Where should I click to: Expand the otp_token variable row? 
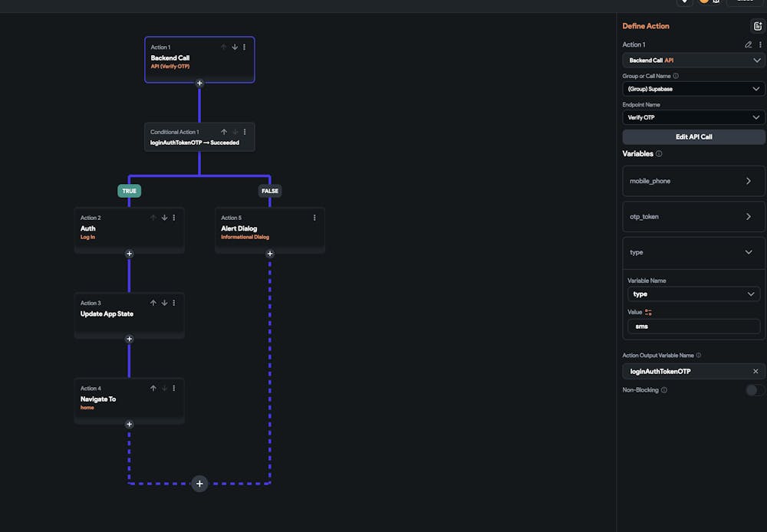tap(693, 217)
